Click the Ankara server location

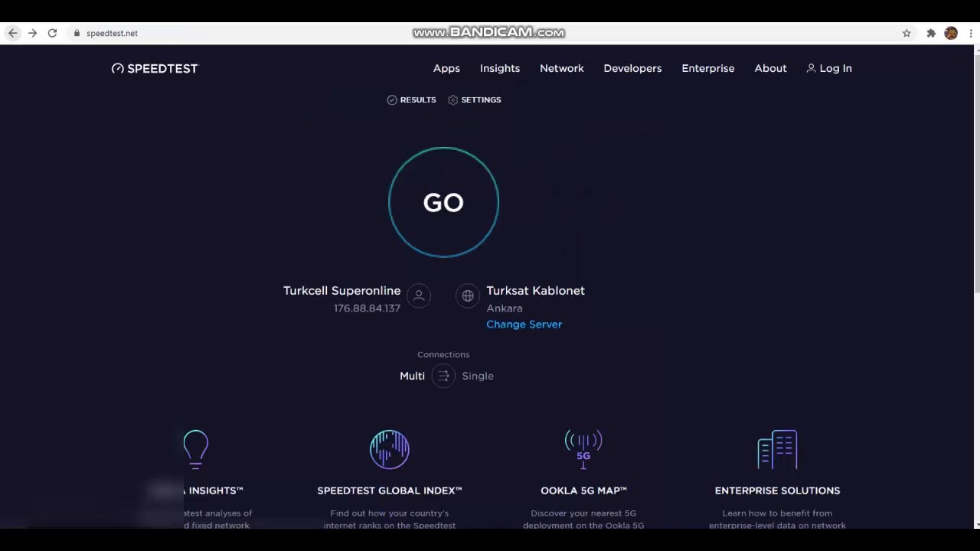[x=505, y=308]
